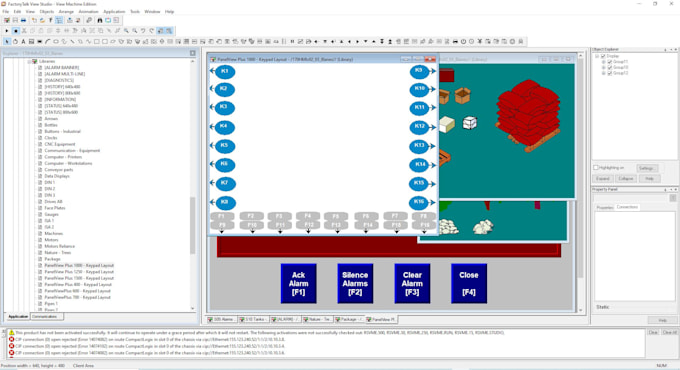Click the Edit display stop icon
Image resolution: width=680 pixels, height=370 pixels.
click(16, 31)
